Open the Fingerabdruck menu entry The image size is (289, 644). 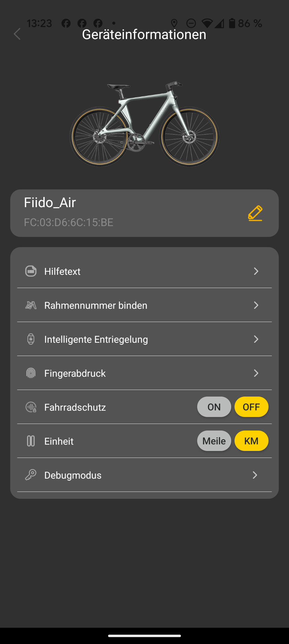pyautogui.click(x=75, y=373)
